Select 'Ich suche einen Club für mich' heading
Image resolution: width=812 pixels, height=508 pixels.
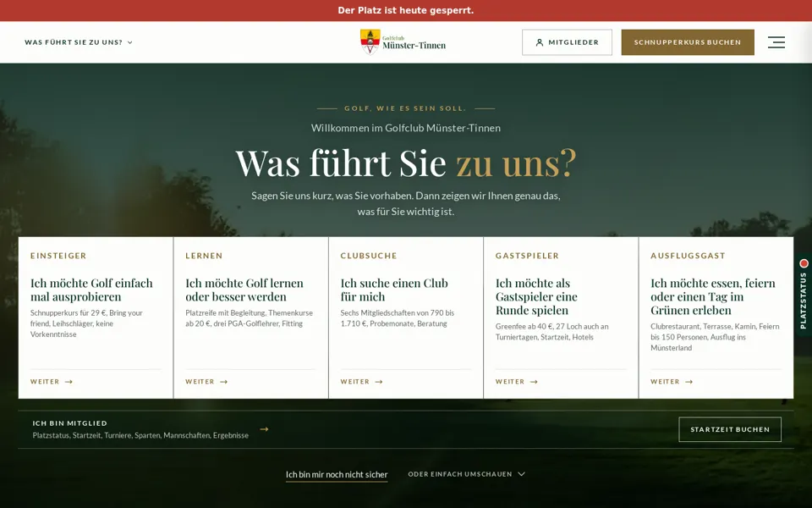point(394,290)
